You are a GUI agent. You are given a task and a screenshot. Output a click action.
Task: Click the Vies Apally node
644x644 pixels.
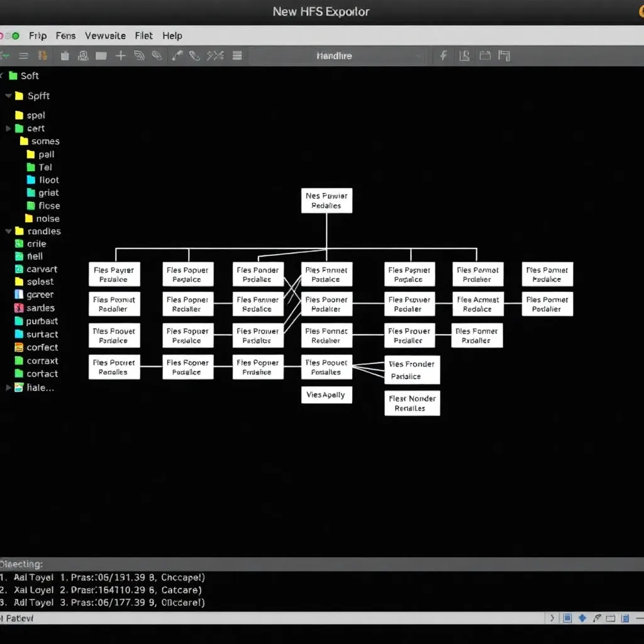pos(326,395)
